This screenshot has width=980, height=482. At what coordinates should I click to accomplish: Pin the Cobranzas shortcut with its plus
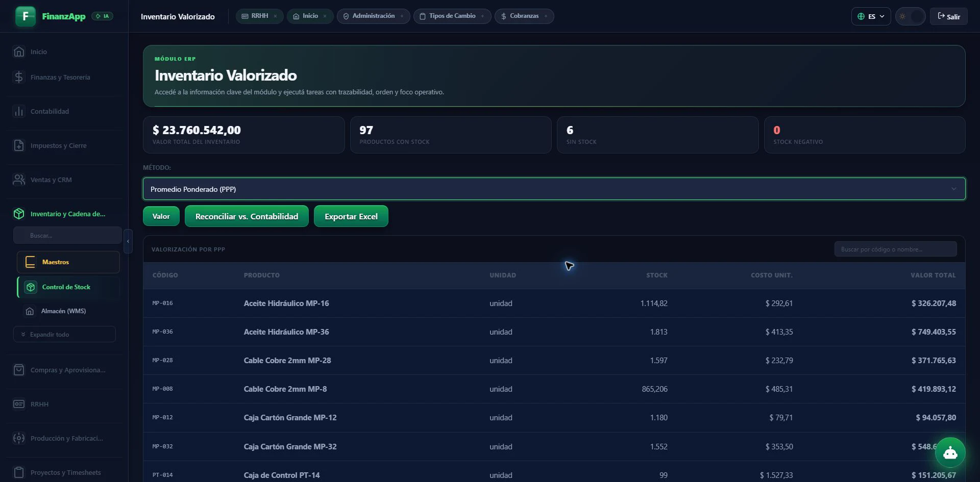(x=546, y=16)
